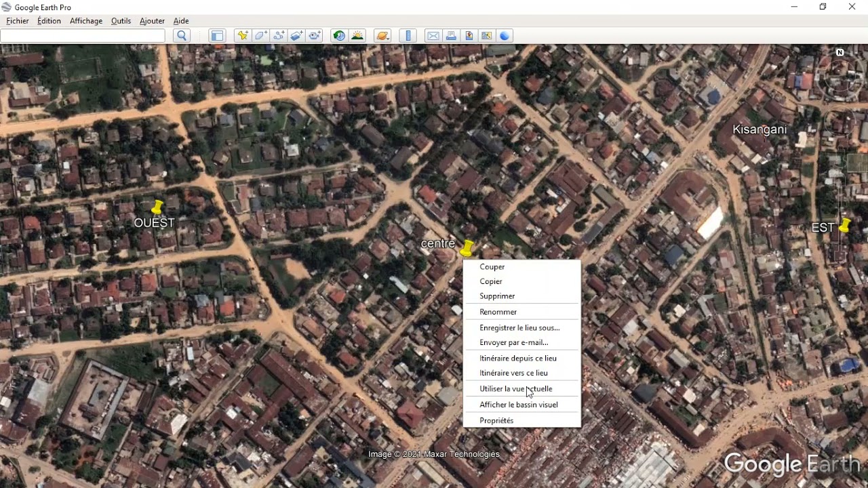Add a path using the toolbar icon
868x488 pixels.
[x=279, y=36]
